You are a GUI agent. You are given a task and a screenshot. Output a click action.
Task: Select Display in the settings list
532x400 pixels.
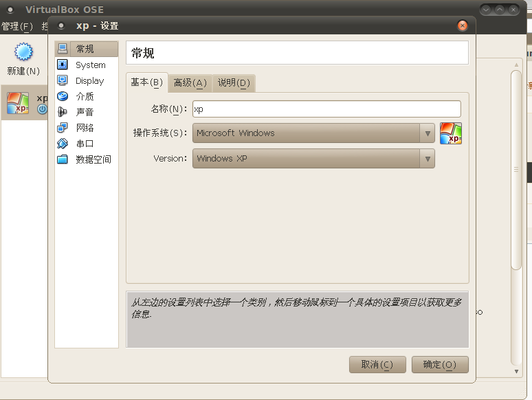pos(87,80)
